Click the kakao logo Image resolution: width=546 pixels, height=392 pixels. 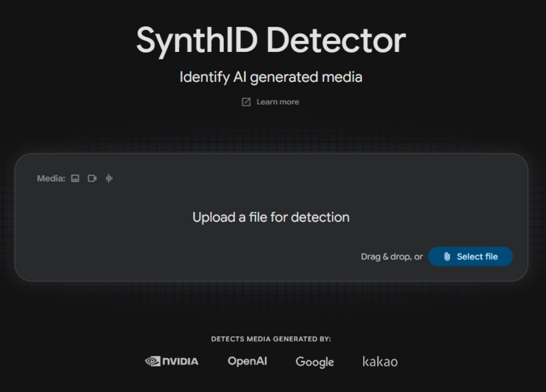(380, 361)
